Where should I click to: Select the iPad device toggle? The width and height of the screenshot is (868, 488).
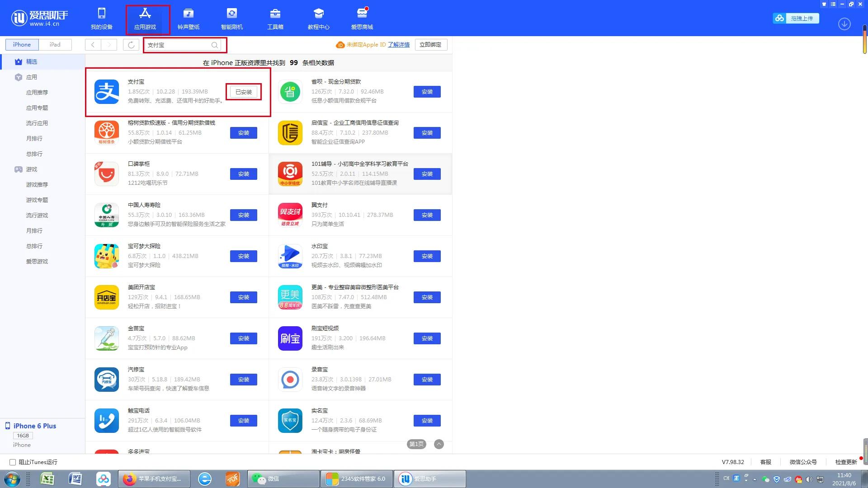point(55,45)
